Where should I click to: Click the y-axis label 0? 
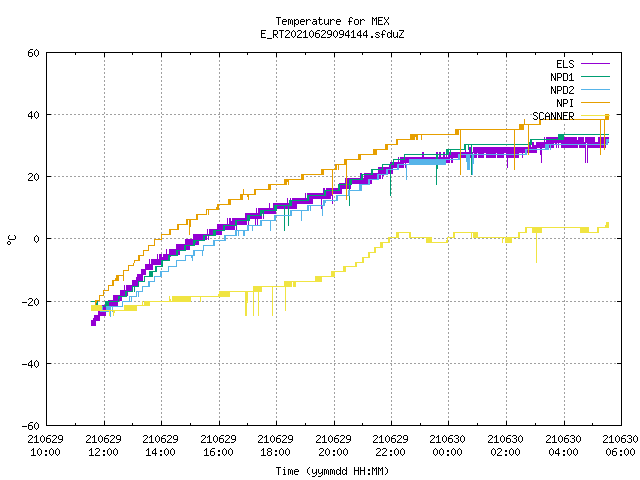[36, 239]
